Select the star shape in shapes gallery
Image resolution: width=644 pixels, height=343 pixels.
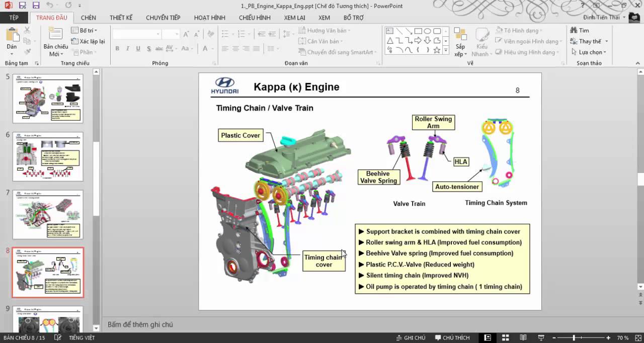click(x=437, y=50)
